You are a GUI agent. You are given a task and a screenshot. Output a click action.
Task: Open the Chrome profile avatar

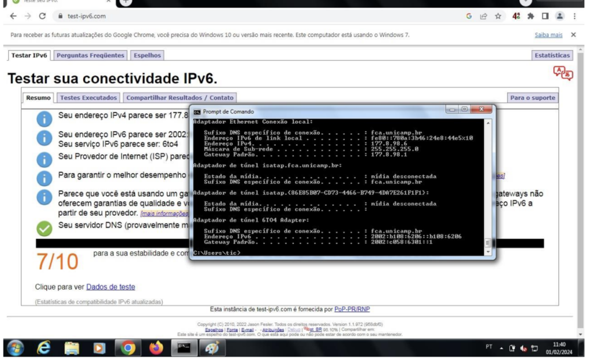pyautogui.click(x=559, y=16)
